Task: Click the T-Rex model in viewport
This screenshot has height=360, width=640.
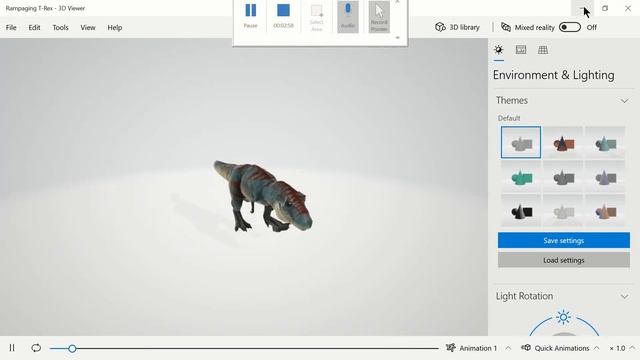Action: [x=263, y=196]
